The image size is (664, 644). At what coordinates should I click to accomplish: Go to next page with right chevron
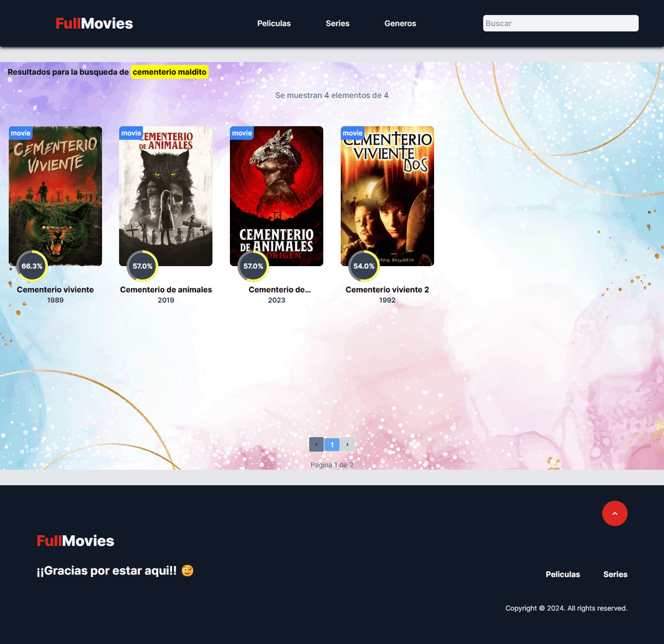tap(347, 444)
